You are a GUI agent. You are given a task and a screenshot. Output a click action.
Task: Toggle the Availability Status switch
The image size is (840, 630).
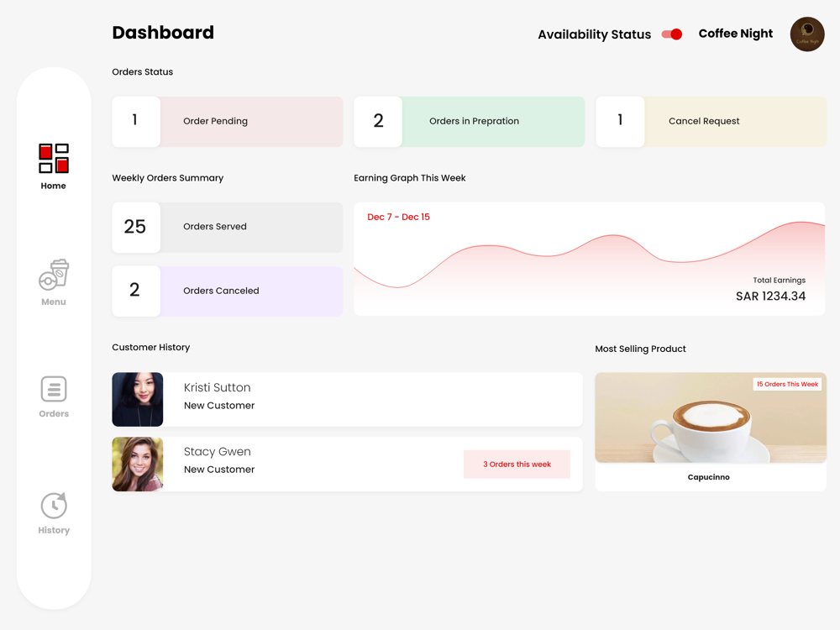672,34
